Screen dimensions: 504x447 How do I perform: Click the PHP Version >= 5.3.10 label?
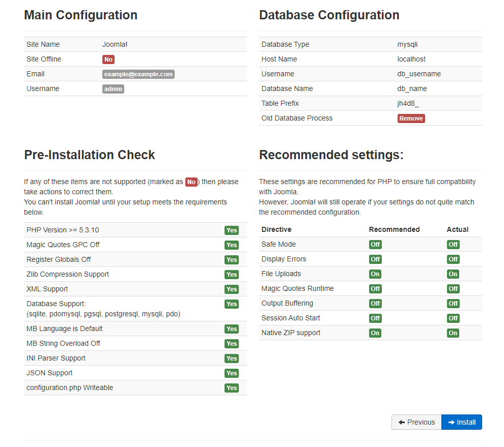point(63,230)
